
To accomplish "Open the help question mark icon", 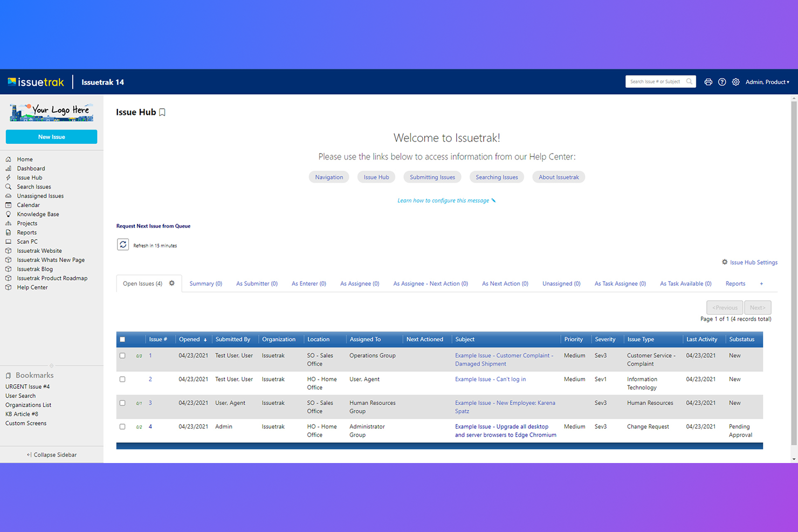I will pyautogui.click(x=722, y=82).
